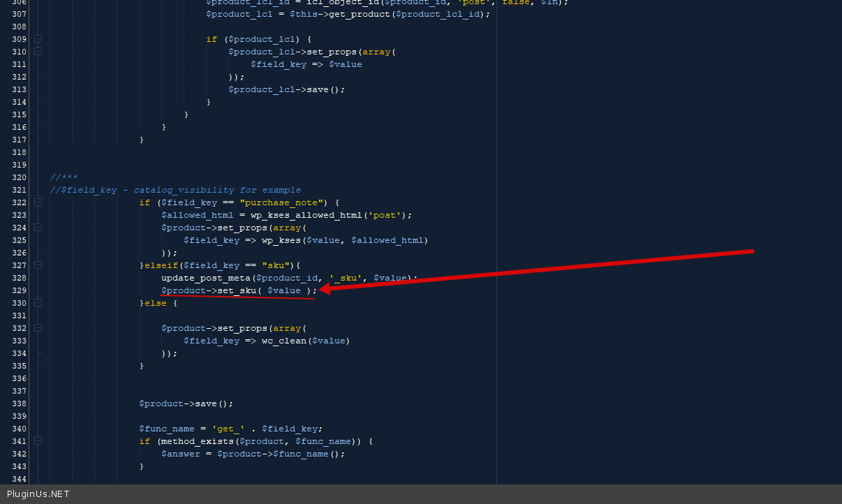This screenshot has height=504, width=842.
Task: Collapse the set_props block at line 310
Action: point(38,52)
